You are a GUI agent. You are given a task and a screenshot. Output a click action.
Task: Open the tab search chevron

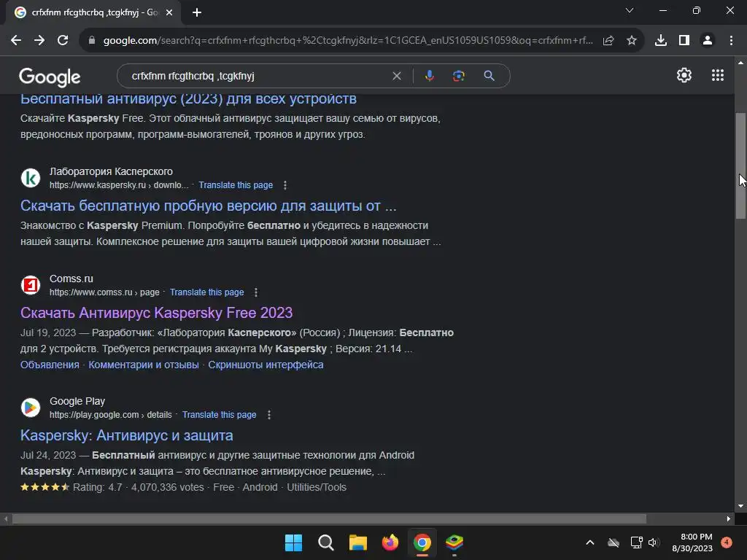click(630, 10)
